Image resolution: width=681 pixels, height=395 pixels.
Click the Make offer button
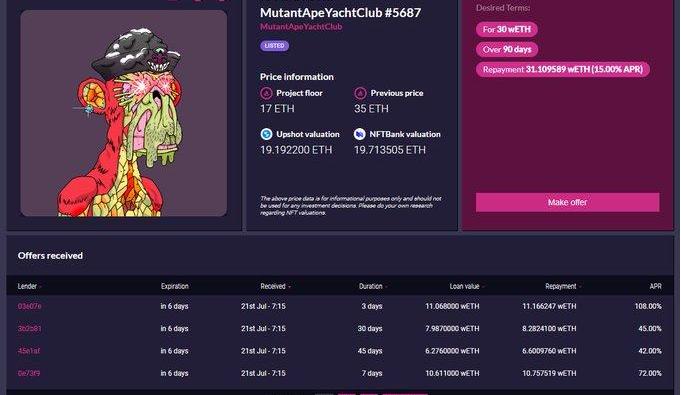(567, 202)
